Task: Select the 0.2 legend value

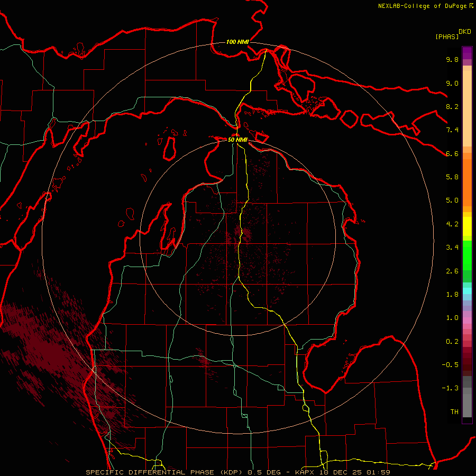Action: (452, 342)
